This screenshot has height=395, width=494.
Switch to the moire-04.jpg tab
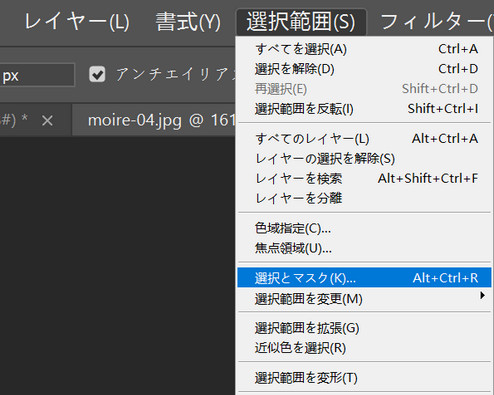161,120
